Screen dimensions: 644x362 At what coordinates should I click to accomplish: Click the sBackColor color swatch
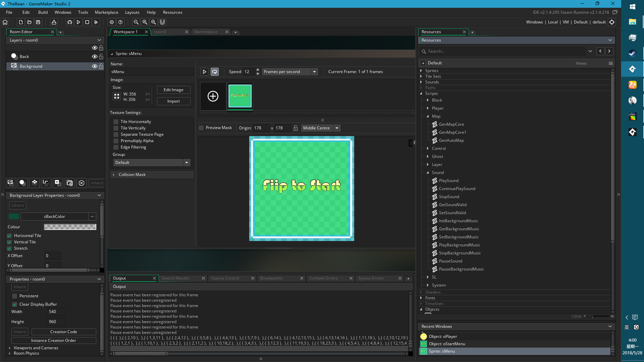click(13, 216)
